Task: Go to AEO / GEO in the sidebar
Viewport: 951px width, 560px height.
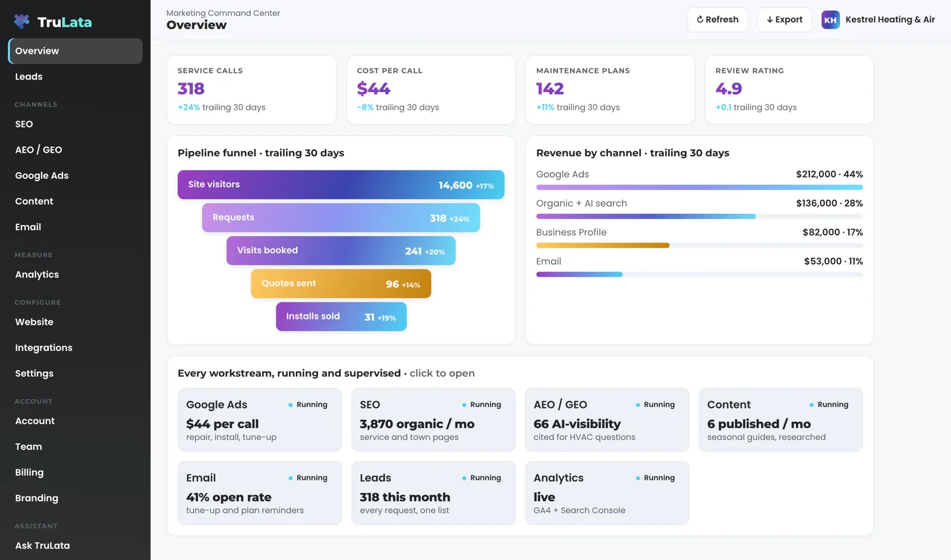Action: tap(75, 150)
